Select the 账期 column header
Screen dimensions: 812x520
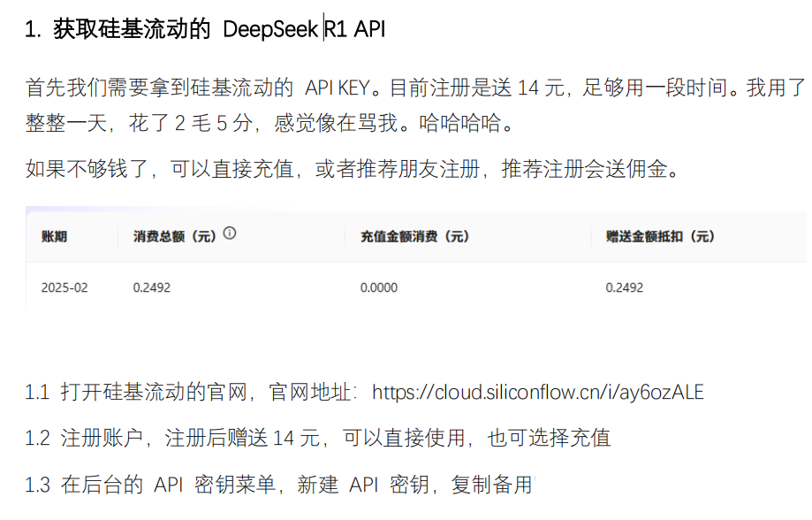click(55, 236)
